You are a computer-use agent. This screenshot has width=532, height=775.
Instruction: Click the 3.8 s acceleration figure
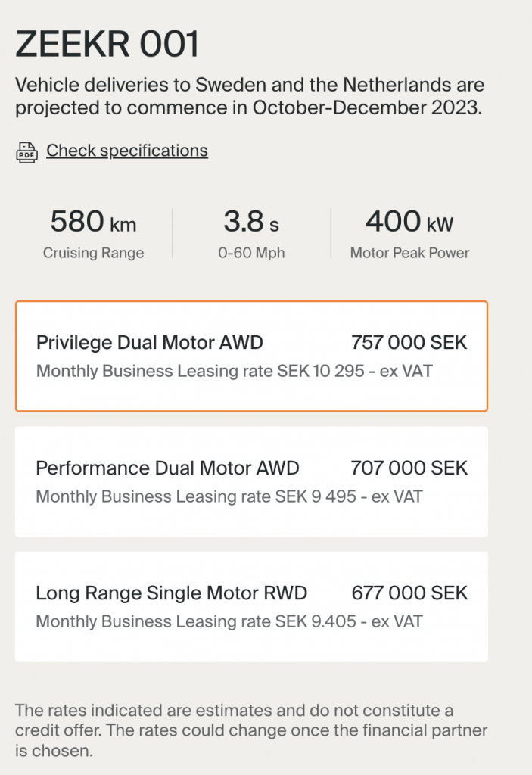coord(251,223)
